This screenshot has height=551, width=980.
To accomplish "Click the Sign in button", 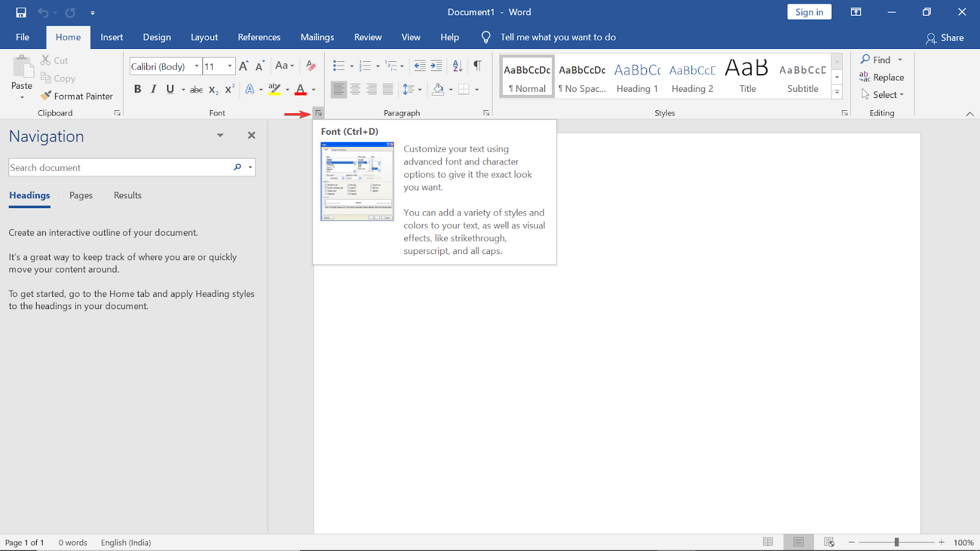I will pyautogui.click(x=809, y=12).
